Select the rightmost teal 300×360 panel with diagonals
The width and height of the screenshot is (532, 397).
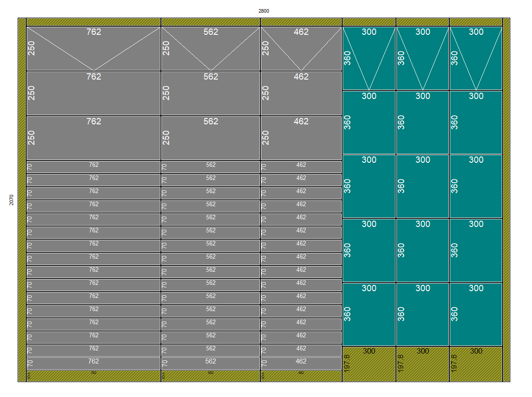click(x=476, y=58)
